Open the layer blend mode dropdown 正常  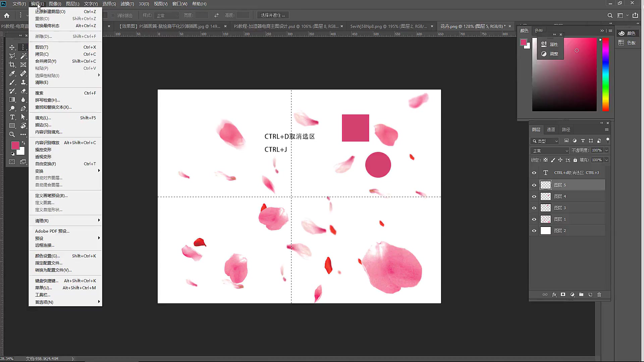(x=550, y=150)
